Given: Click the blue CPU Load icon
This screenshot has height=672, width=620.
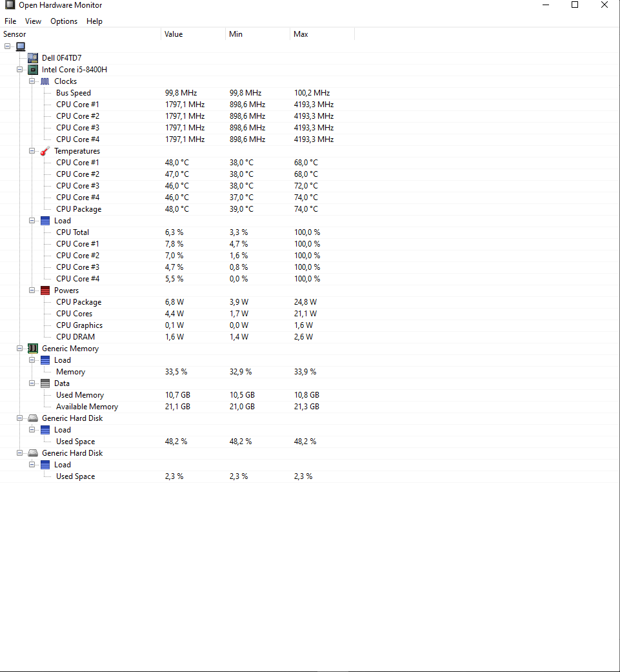Looking at the screenshot, I should 45,221.
